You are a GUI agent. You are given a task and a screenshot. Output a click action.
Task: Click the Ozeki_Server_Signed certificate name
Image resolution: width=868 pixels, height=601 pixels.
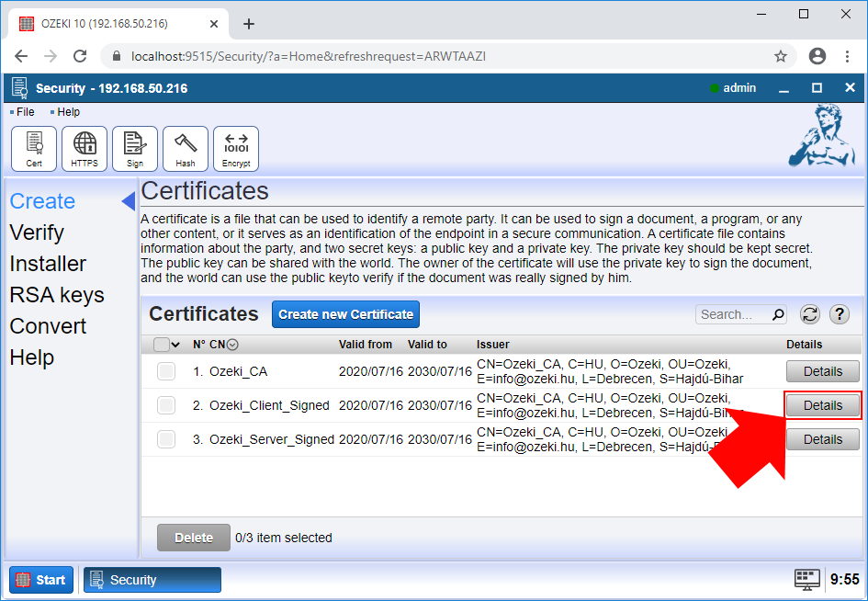click(272, 439)
